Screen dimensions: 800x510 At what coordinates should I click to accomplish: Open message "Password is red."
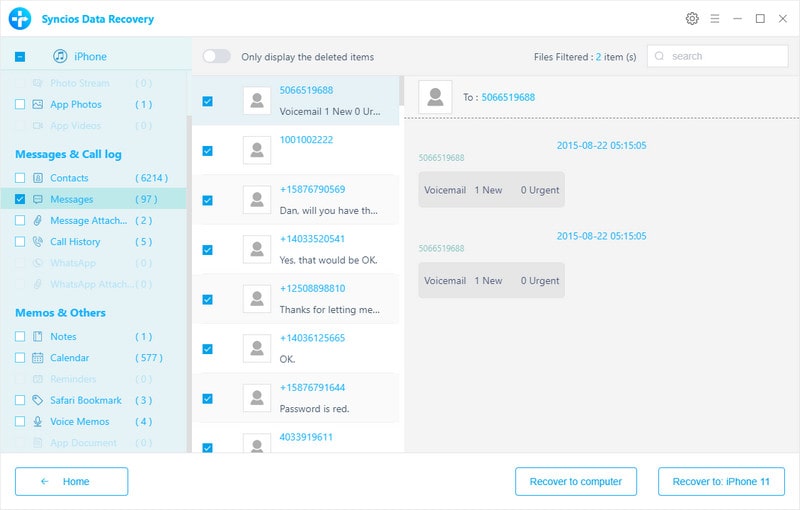314,409
